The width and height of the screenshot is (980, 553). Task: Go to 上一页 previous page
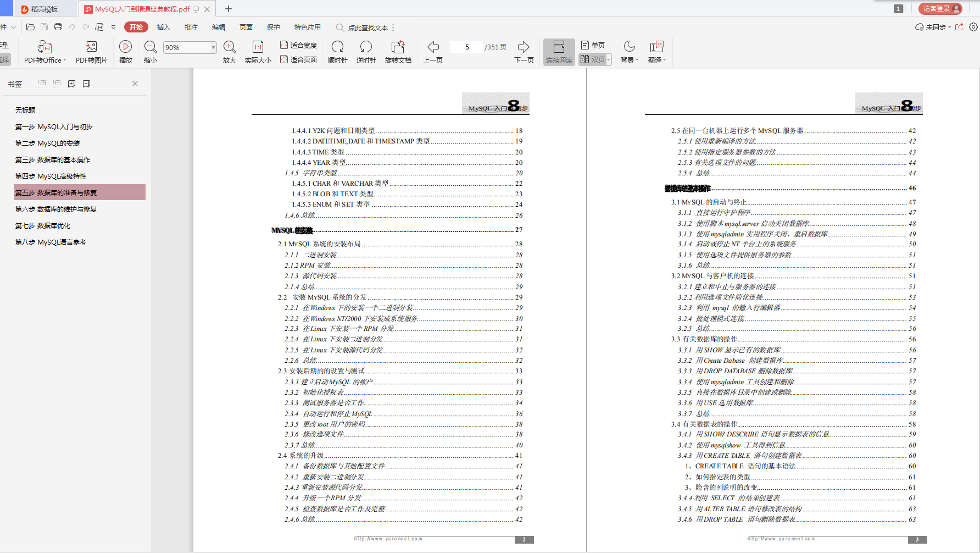tap(433, 52)
